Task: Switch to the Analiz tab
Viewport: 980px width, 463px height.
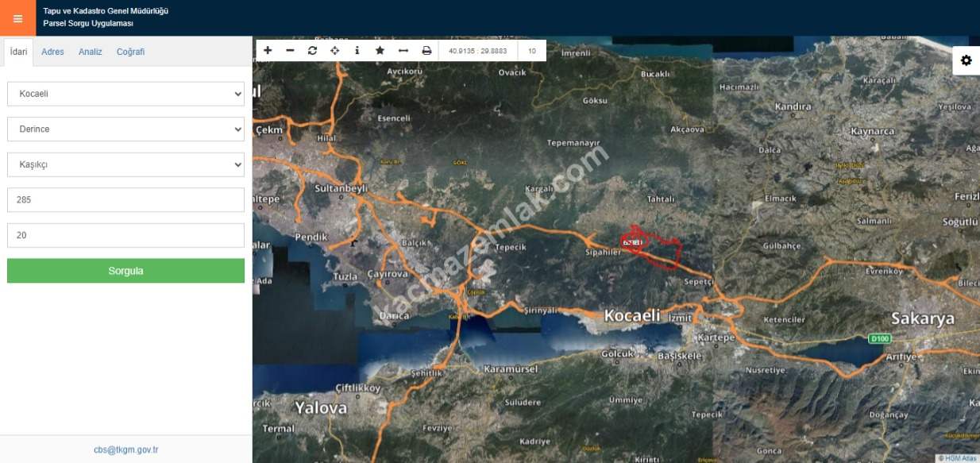Action: 90,52
